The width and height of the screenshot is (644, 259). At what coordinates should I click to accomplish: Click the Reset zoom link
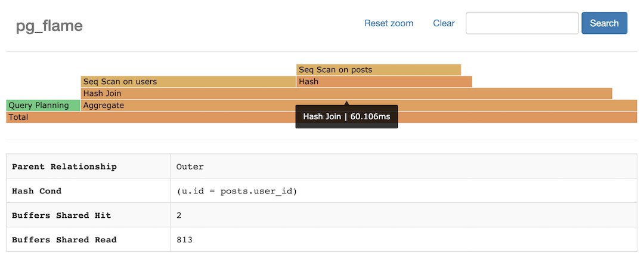click(x=389, y=23)
